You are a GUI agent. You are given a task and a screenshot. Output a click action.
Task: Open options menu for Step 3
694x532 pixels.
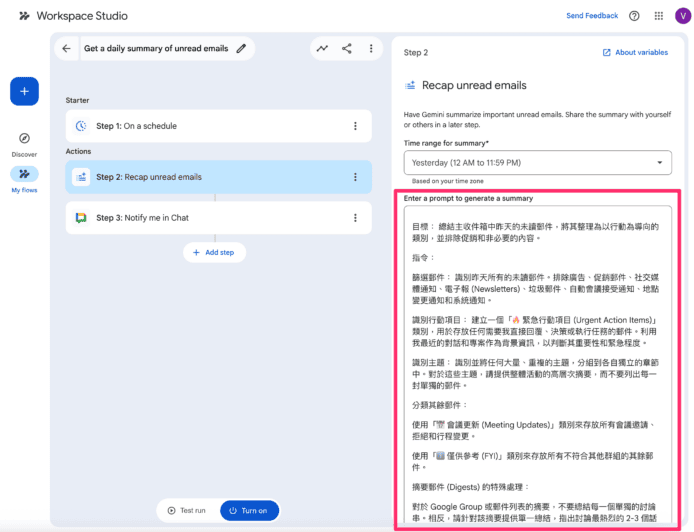tap(355, 218)
